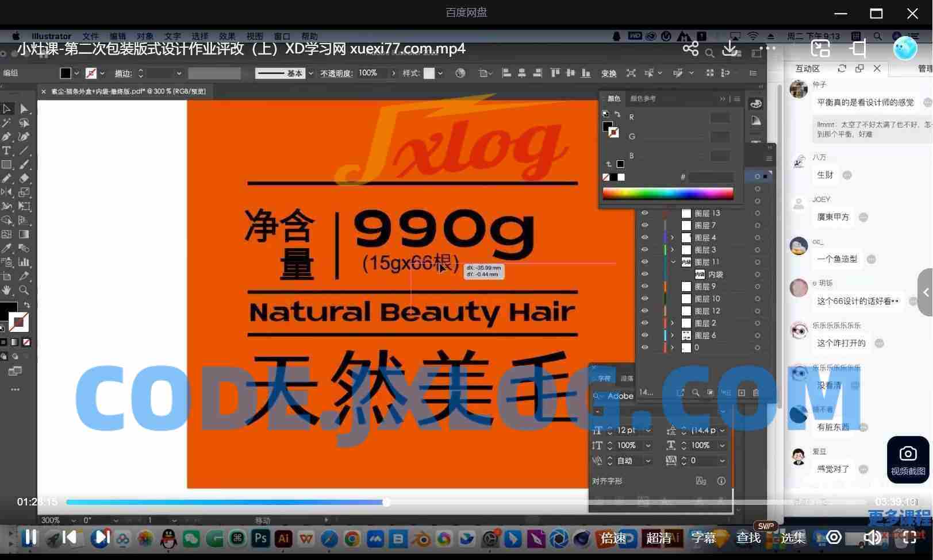This screenshot has width=933, height=560.
Task: Hide layer 图层 9
Action: tap(644, 286)
